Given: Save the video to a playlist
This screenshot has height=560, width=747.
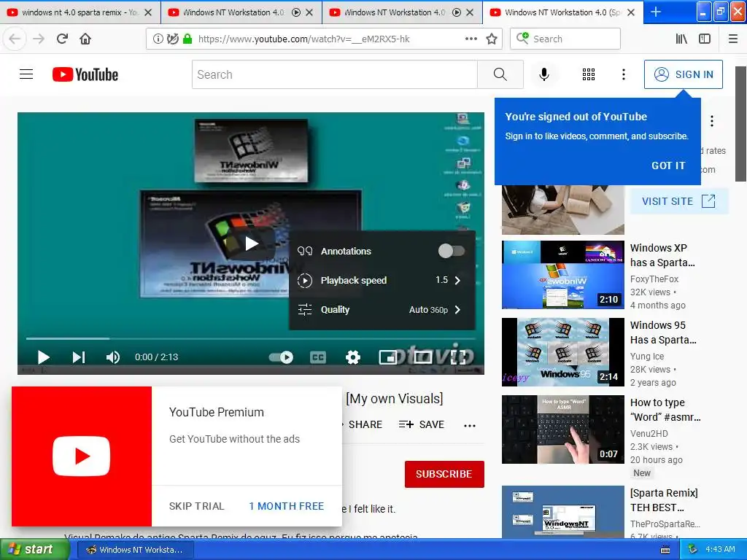Looking at the screenshot, I should [x=421, y=424].
